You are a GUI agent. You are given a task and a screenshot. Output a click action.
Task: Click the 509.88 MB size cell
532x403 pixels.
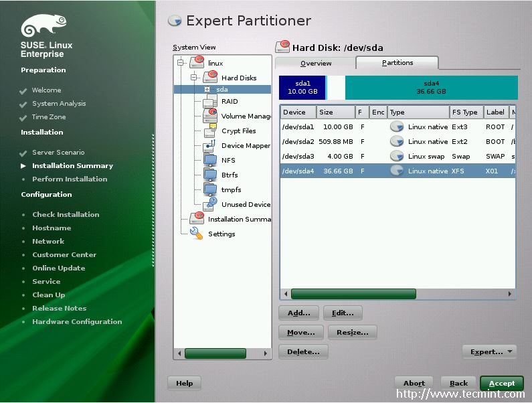click(335, 141)
